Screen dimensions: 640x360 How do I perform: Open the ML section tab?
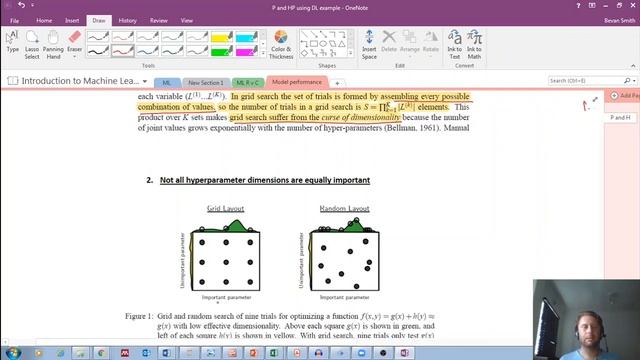[167, 82]
